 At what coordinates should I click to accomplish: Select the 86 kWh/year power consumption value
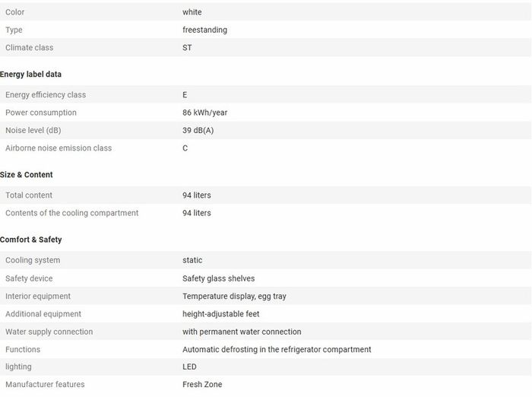point(204,113)
